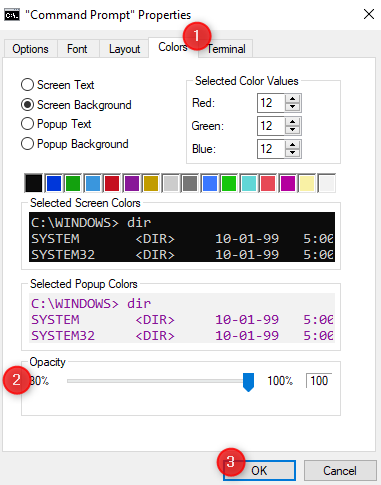381x485 pixels.
Task: Close the Properties dialog window
Action: [x=369, y=14]
